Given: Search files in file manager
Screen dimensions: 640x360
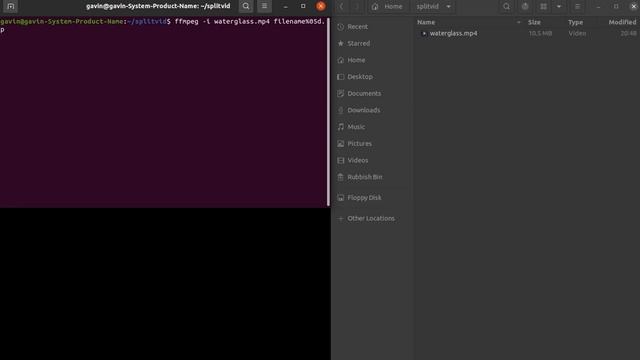Looking at the screenshot, I should 507,7.
